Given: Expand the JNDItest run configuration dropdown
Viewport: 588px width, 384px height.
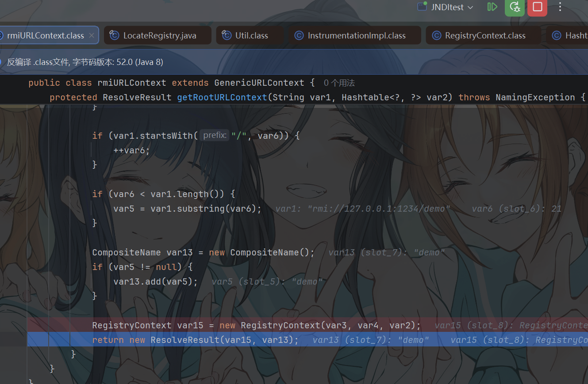Looking at the screenshot, I should click(x=470, y=8).
